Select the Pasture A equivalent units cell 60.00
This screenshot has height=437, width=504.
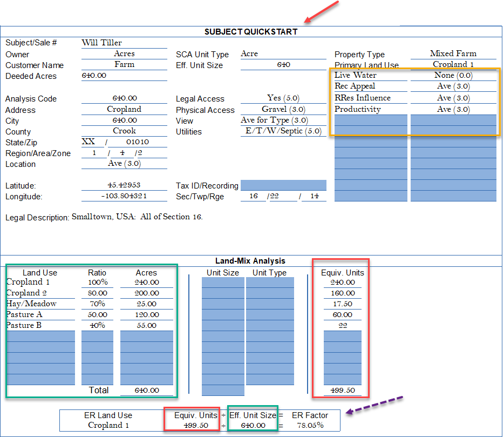(342, 315)
